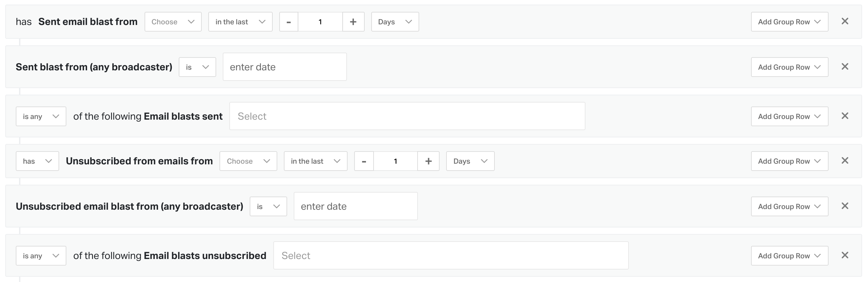Delete the Email blasts unsubscribed row
This screenshot has height=282, width=868.
tap(844, 255)
